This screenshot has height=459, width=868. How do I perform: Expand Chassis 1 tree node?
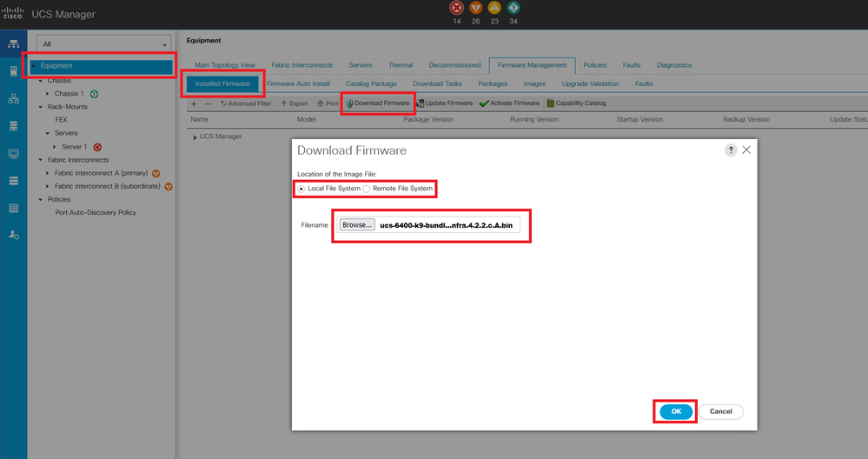(x=48, y=94)
